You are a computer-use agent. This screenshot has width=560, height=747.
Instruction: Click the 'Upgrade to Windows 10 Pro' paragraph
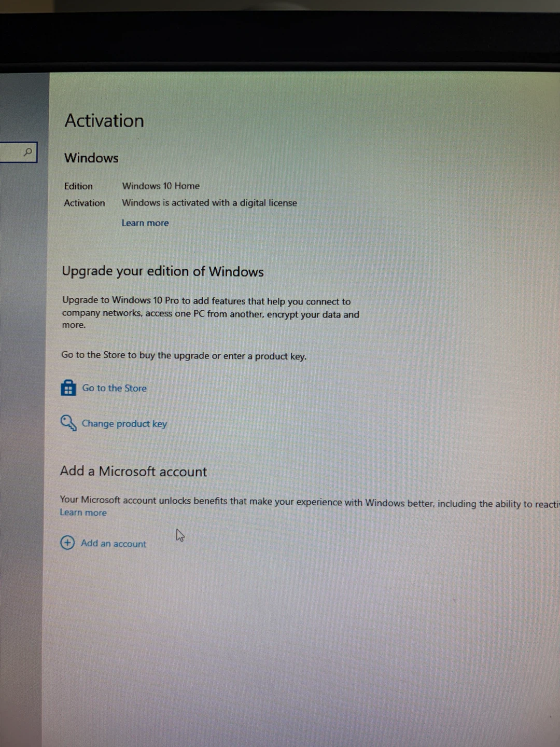pyautogui.click(x=211, y=313)
